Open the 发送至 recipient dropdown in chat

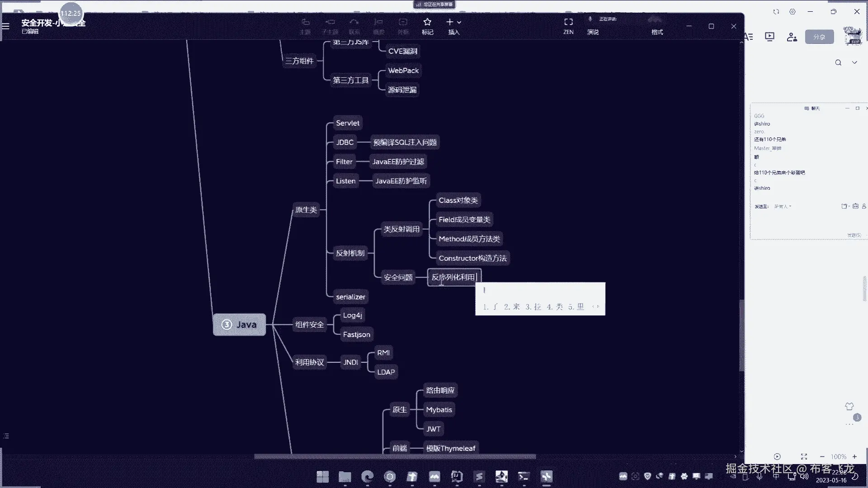tap(783, 206)
